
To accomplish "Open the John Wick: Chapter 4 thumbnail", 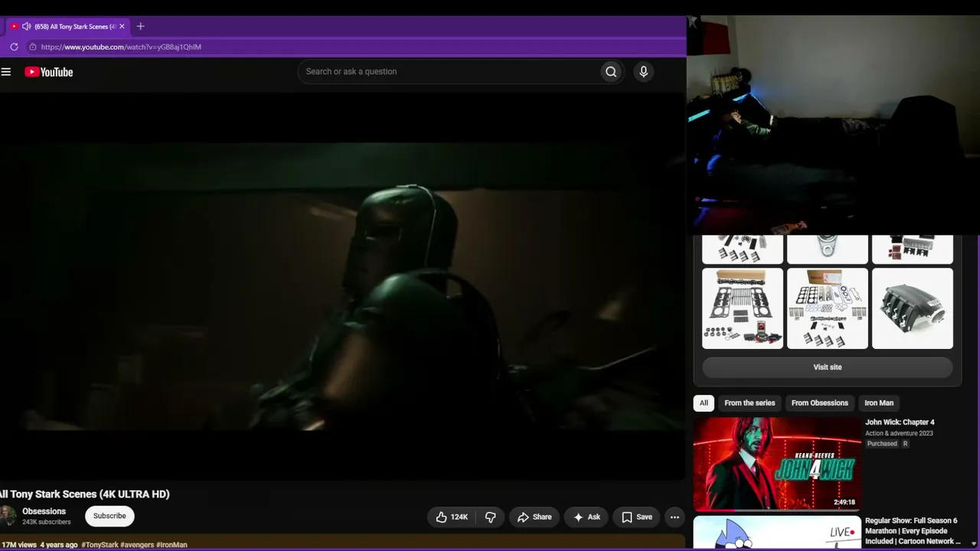I will point(777,464).
